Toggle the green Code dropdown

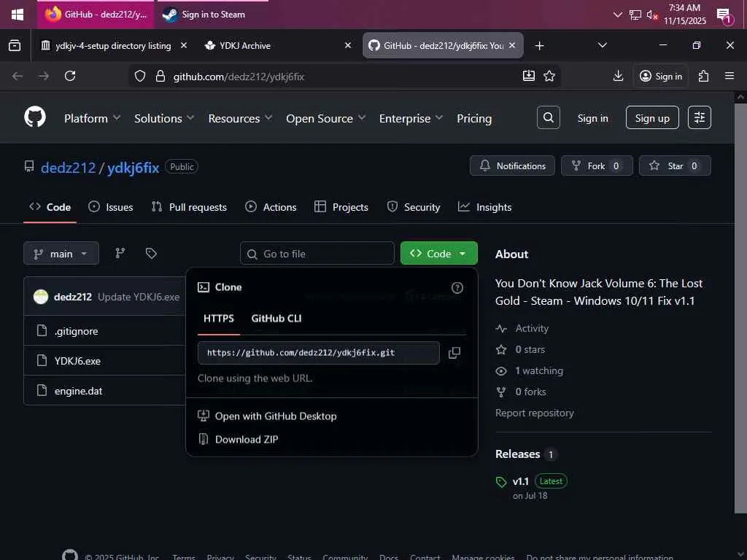click(438, 253)
